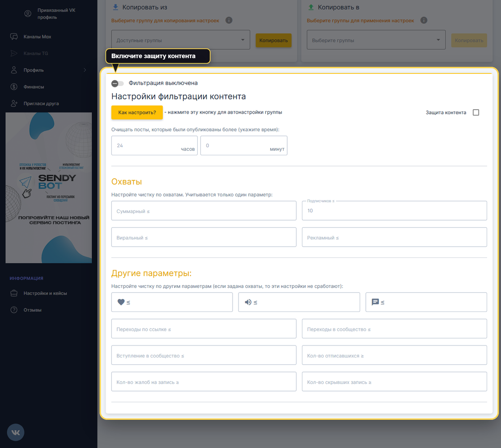Open the Выберите группы dropdown
This screenshot has height=448, width=501.
(x=376, y=40)
